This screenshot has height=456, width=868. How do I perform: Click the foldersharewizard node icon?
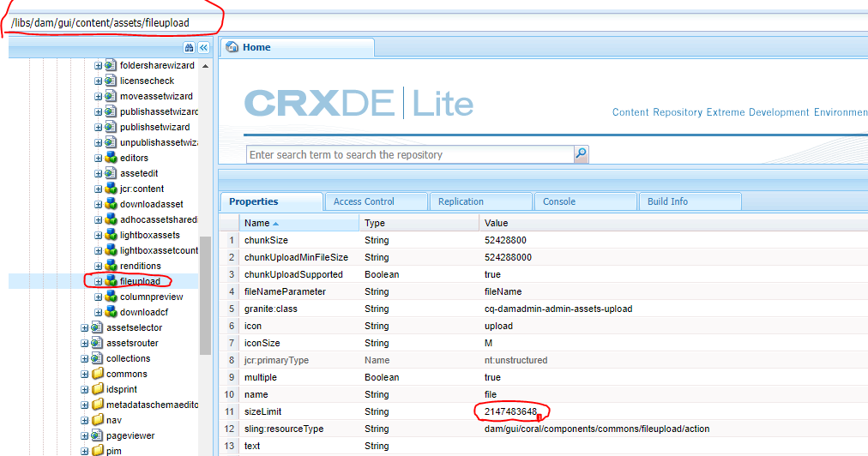[x=111, y=65]
